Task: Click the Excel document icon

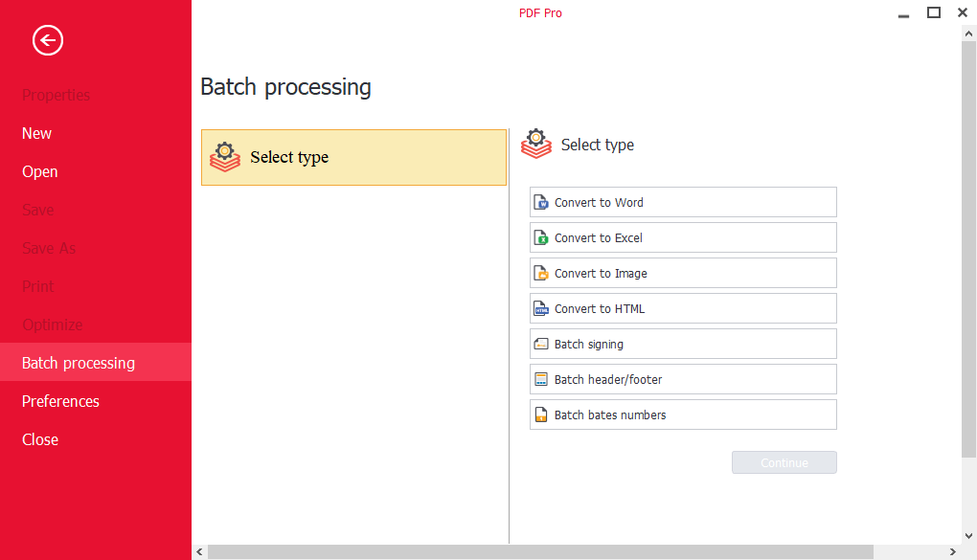Action: click(541, 238)
